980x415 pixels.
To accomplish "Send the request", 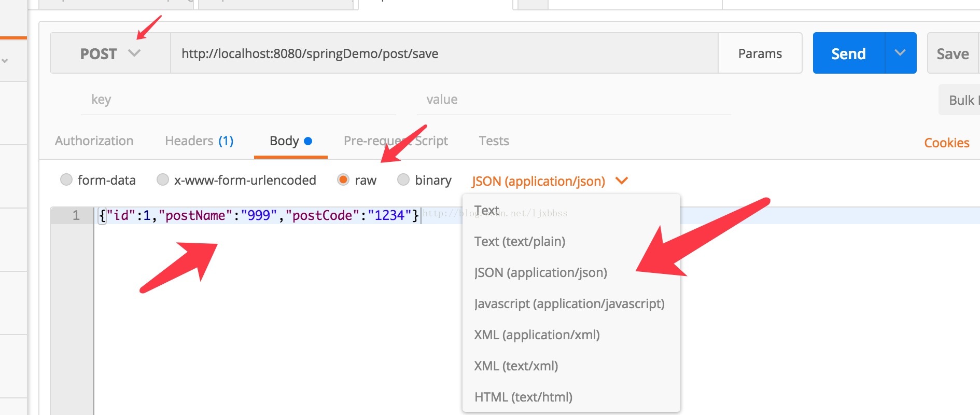I will (x=849, y=53).
